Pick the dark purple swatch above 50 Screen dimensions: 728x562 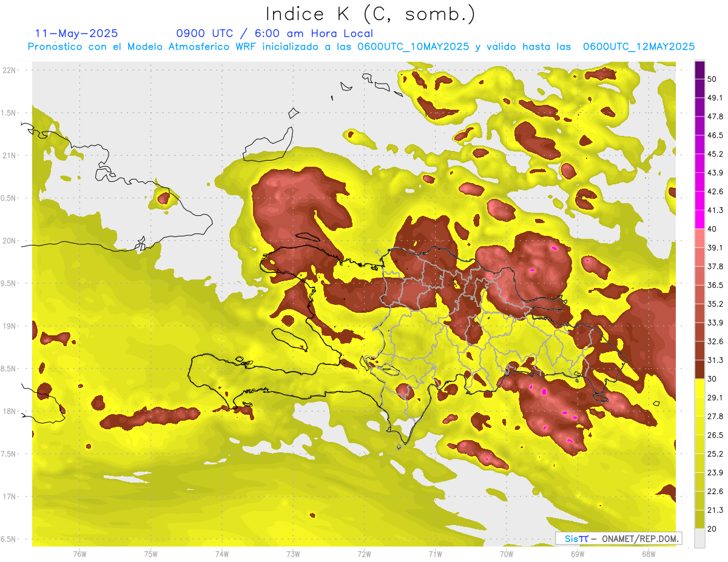tap(699, 70)
